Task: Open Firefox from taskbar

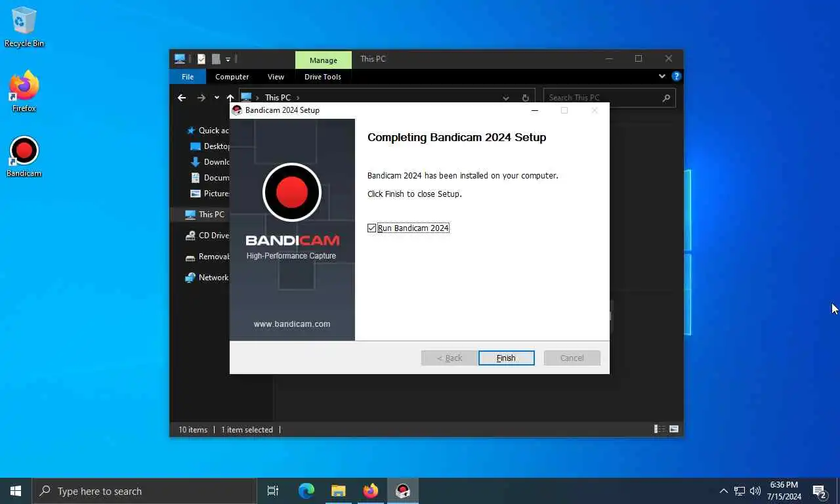Action: pyautogui.click(x=371, y=491)
